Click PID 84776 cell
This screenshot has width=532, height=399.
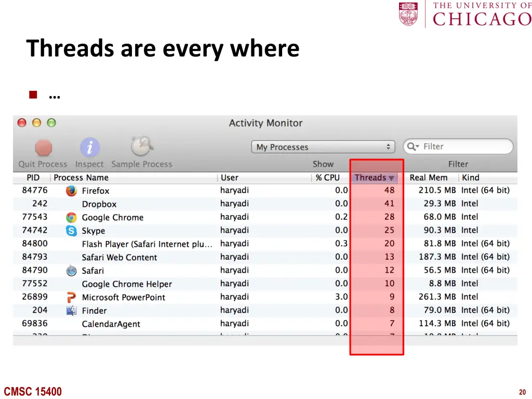pos(35,190)
